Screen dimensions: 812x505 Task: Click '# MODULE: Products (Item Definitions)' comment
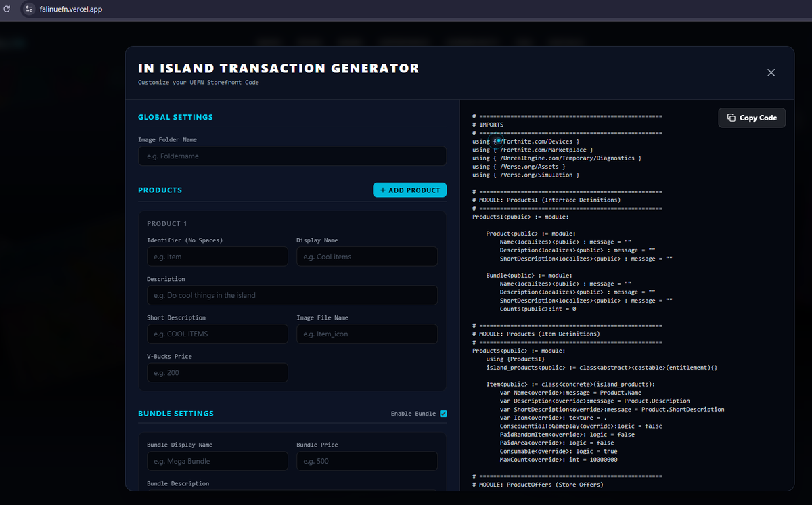[536, 334]
